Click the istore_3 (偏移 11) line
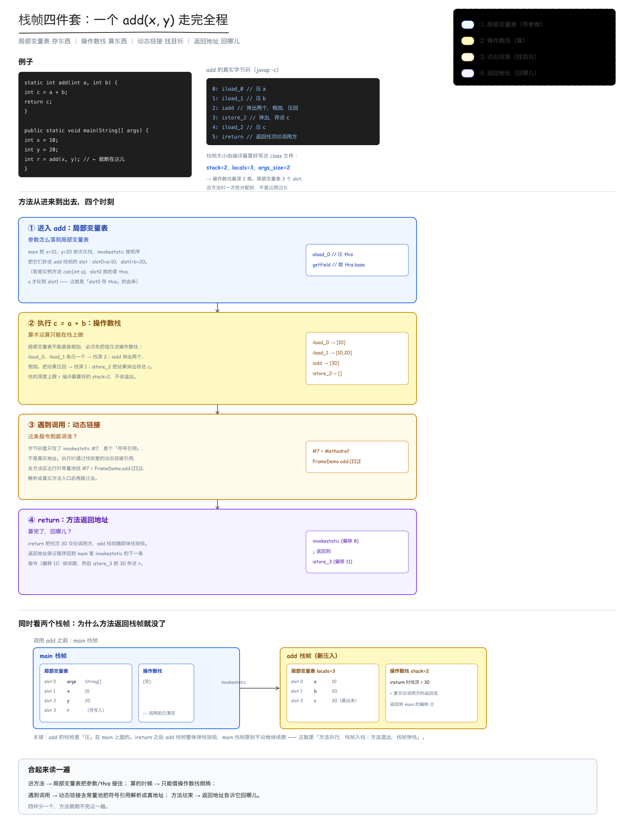The height and width of the screenshot is (840, 634). point(332,561)
